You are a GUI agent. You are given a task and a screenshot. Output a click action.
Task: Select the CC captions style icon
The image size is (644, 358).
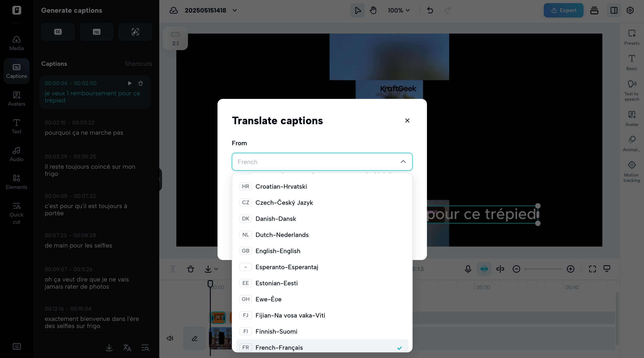[58, 32]
